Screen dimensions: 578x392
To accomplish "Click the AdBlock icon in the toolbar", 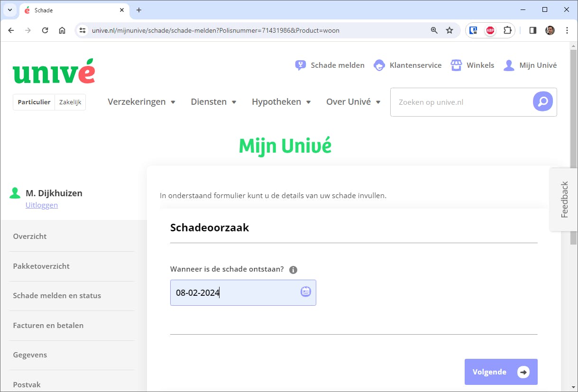I will [x=490, y=30].
